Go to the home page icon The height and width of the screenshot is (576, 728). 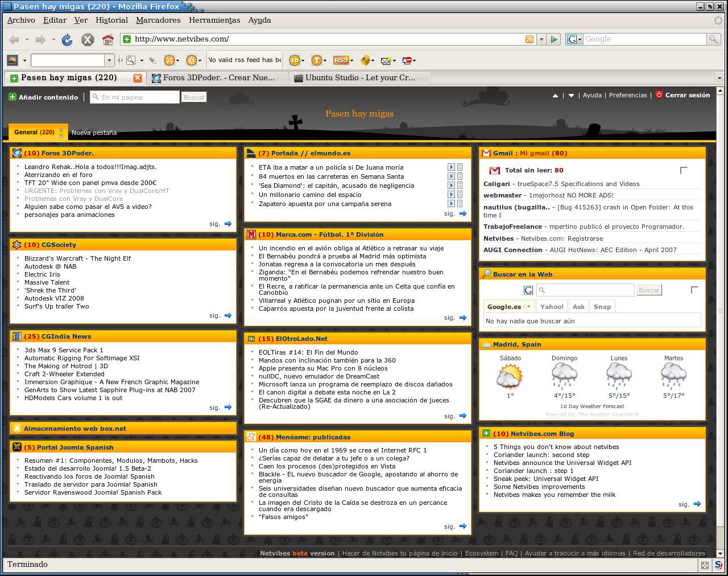(x=108, y=39)
